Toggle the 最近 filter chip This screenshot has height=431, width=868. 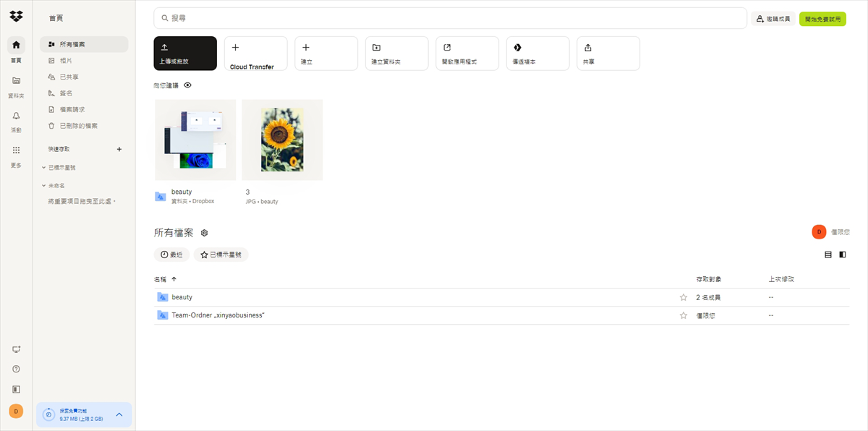click(171, 255)
